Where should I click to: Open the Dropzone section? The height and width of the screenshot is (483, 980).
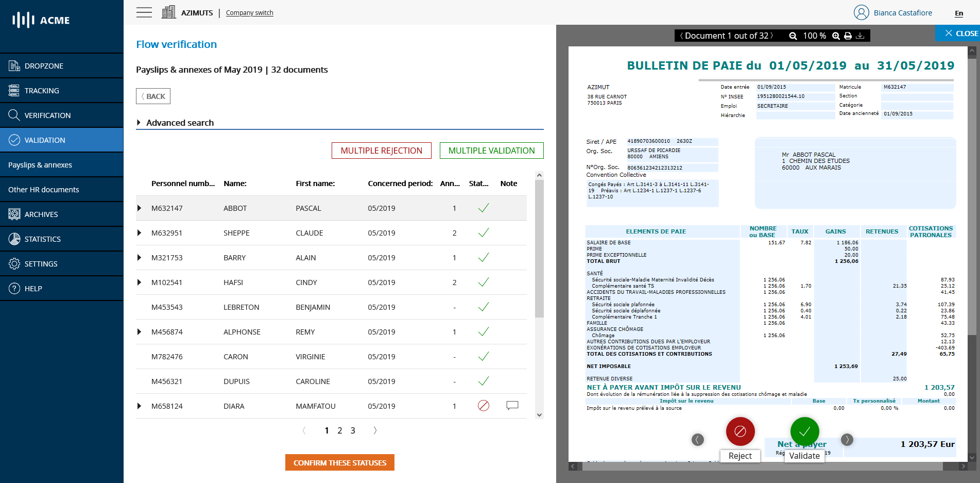pos(44,65)
